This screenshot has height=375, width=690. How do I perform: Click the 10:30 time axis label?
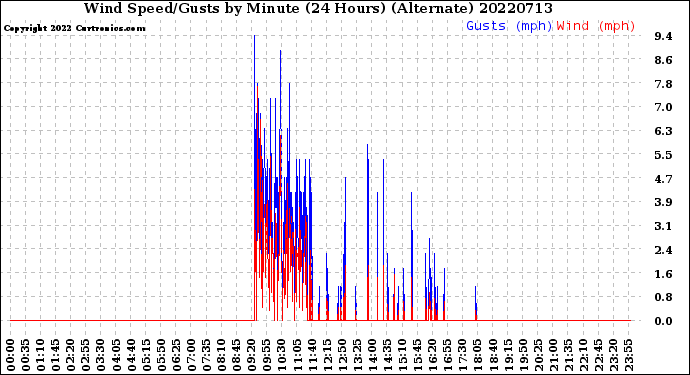(x=282, y=355)
